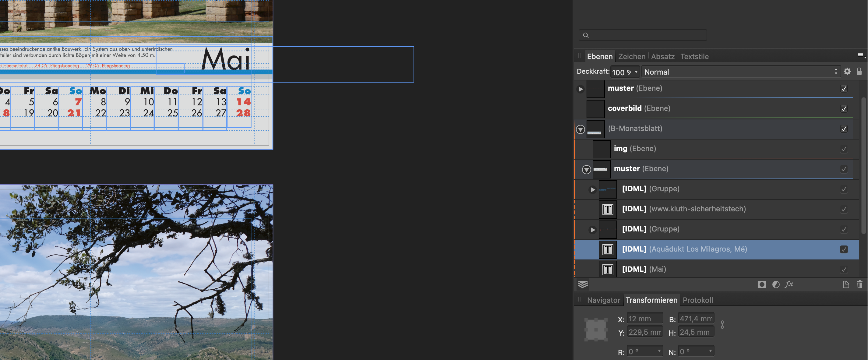Image resolution: width=868 pixels, height=360 pixels.
Task: Add a mask layer in the Ebenen panel
Action: pyautogui.click(x=762, y=284)
